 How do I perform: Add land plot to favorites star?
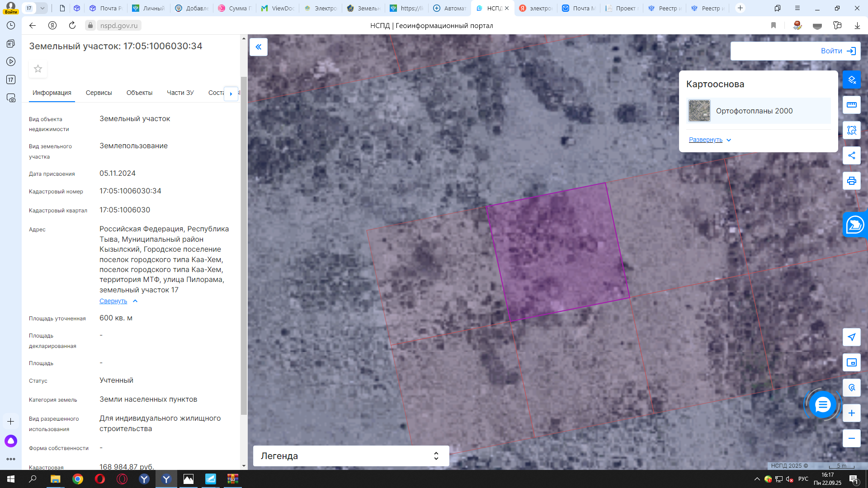38,69
